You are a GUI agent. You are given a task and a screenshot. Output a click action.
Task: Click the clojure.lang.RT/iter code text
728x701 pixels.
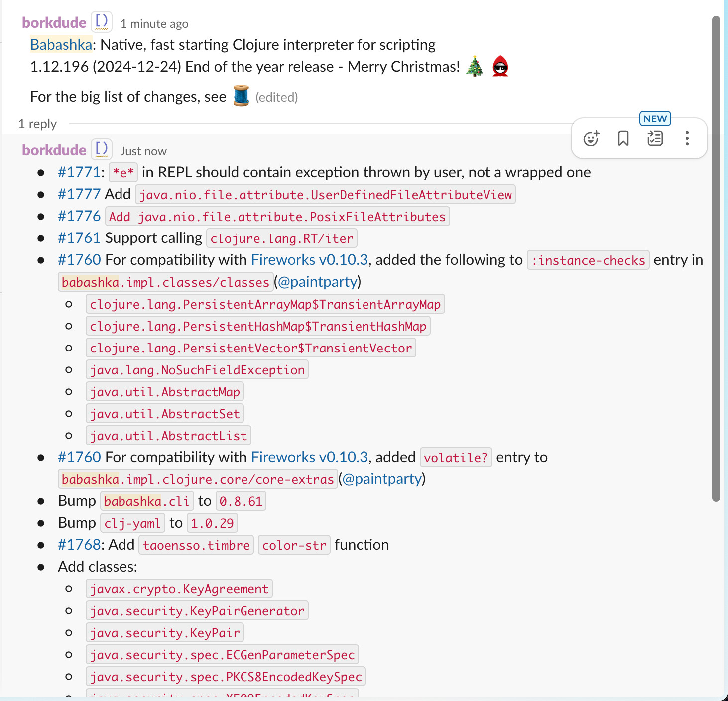(282, 238)
